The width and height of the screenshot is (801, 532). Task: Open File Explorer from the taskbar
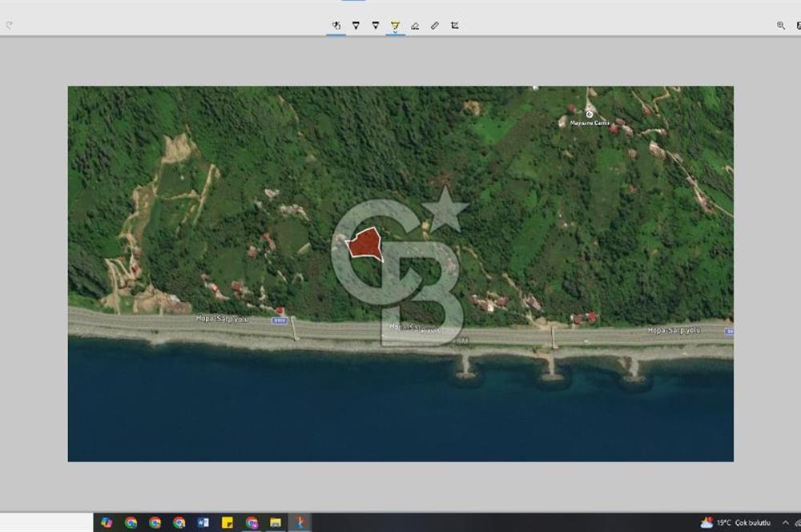click(276, 522)
